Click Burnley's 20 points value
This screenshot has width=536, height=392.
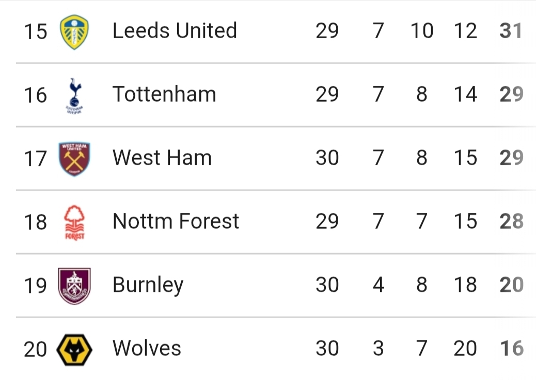click(x=511, y=285)
